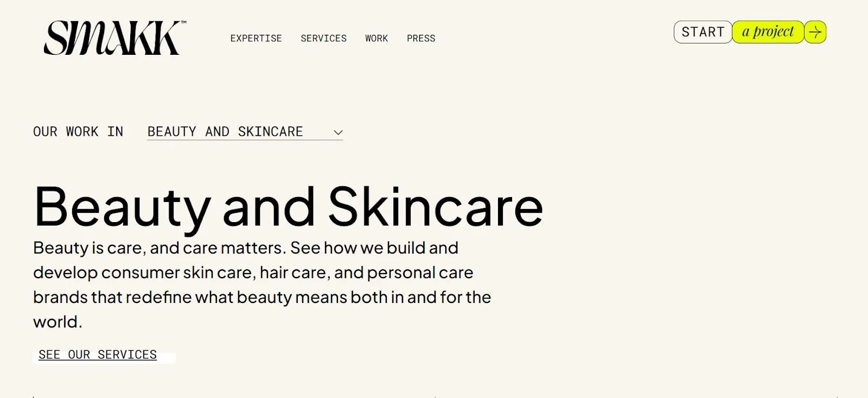The image size is (868, 398).
Task: Open the BEAUTY AND SKINCARE category dropdown
Action: 244,131
